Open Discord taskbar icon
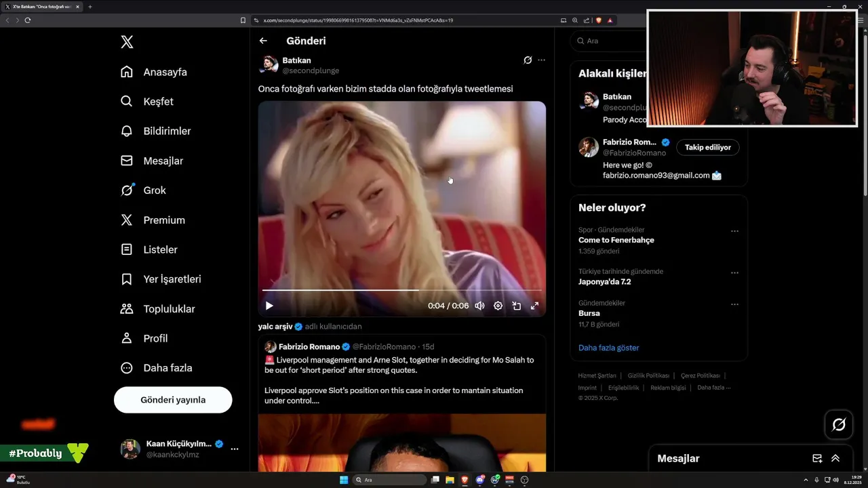868x488 pixels. coord(479,480)
